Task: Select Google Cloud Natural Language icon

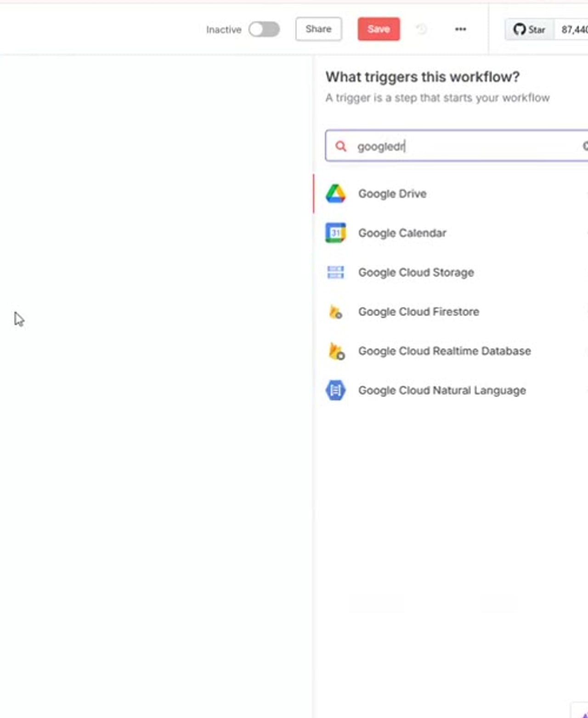Action: tap(336, 390)
